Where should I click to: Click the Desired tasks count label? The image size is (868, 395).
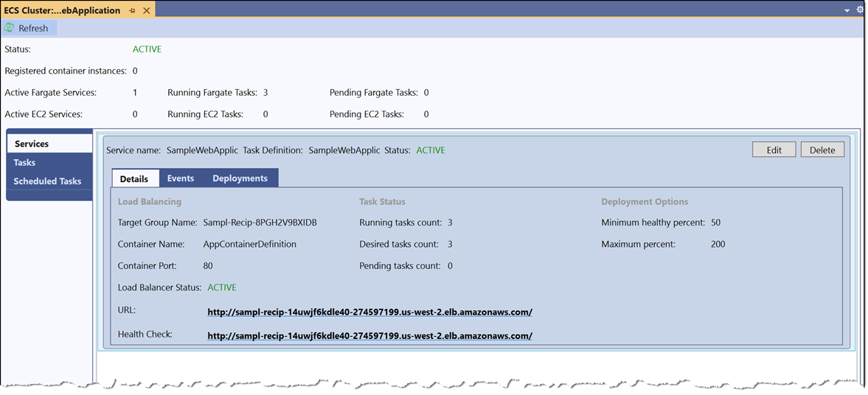[399, 244]
